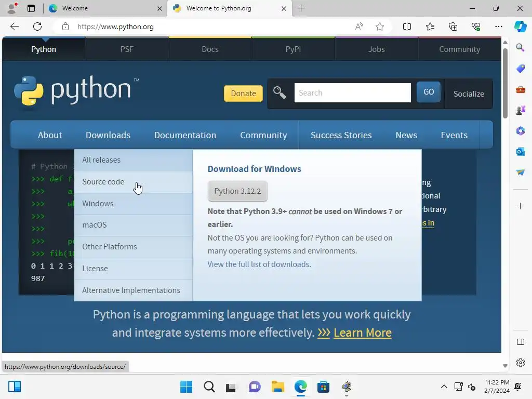Open taskbar Search magnifier
This screenshot has width=532, height=399.
click(209, 387)
